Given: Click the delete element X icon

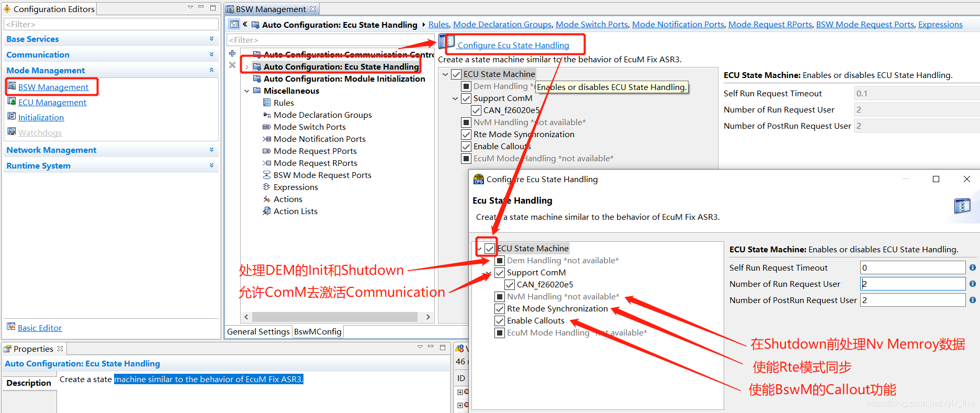Looking at the screenshot, I should 232,65.
